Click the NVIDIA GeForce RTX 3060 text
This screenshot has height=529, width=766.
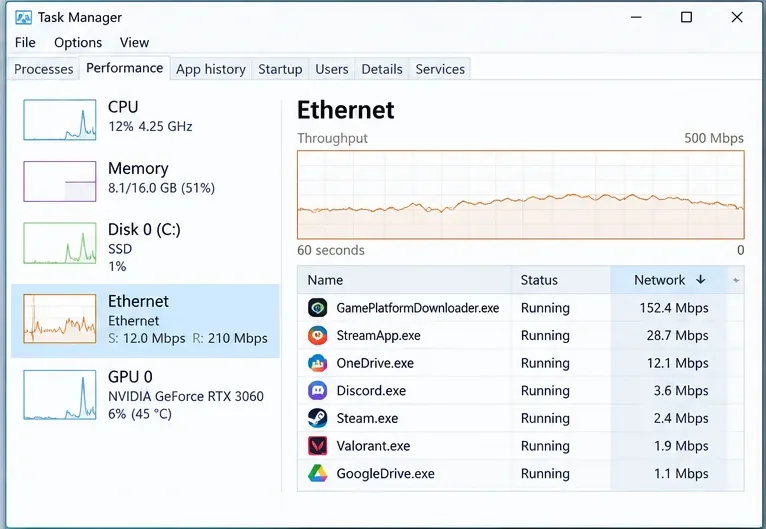(x=186, y=396)
